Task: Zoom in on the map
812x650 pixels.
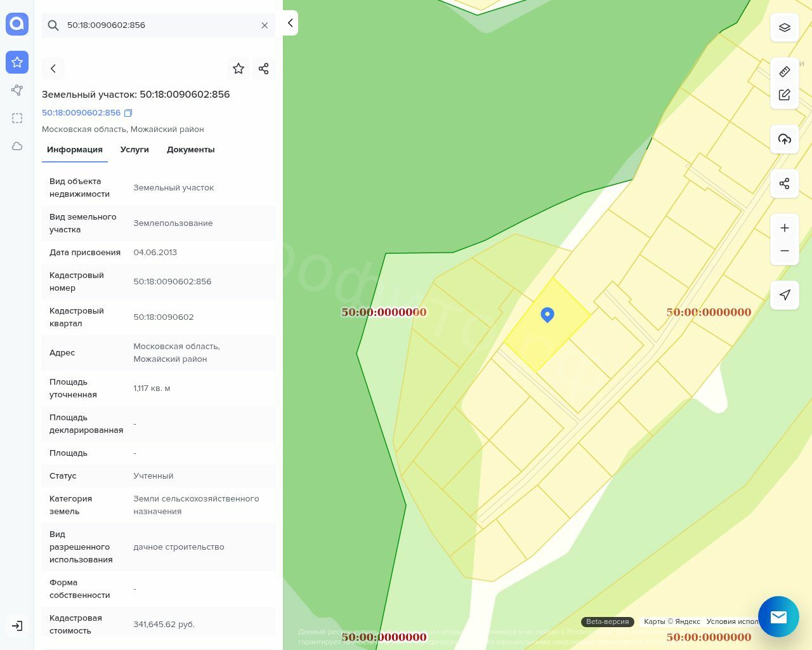Action: [x=784, y=228]
